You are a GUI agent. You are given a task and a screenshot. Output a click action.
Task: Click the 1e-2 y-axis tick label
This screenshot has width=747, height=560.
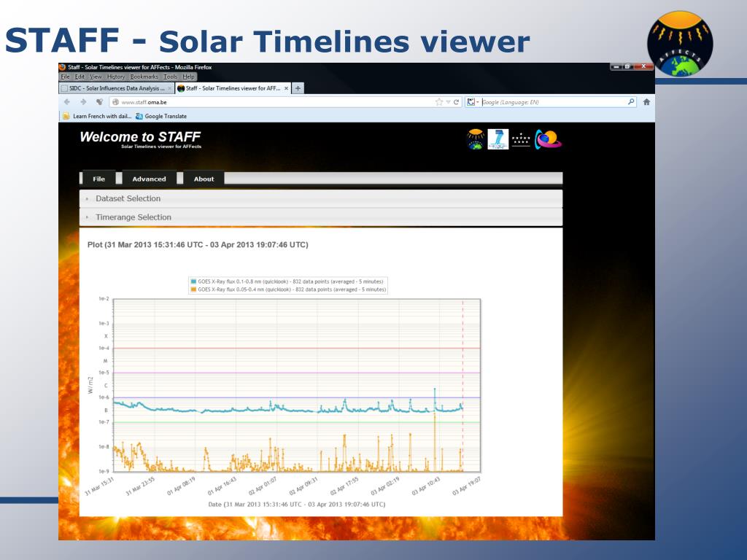(x=104, y=298)
